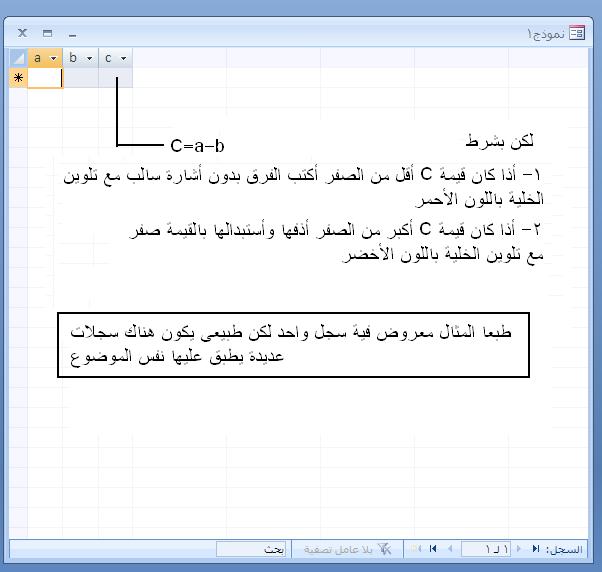Click the select-all corner of datasheet
602x572 pixels.
(18, 58)
